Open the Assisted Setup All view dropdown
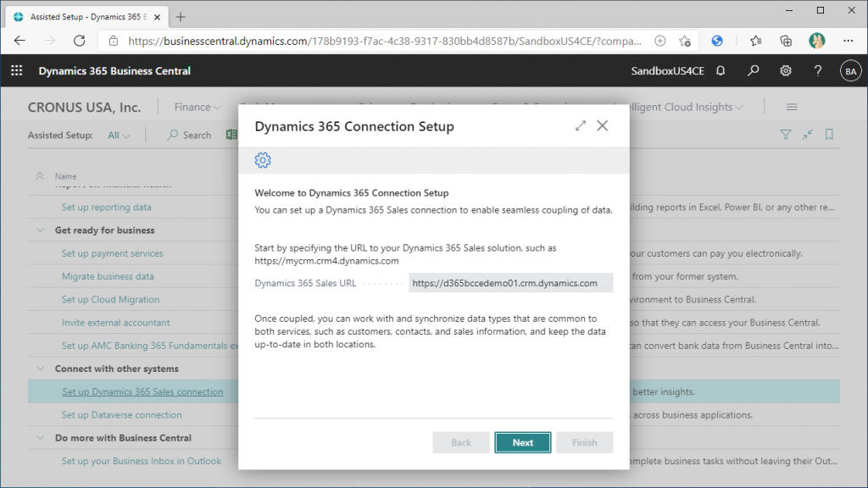This screenshot has height=488, width=868. pyautogui.click(x=119, y=135)
